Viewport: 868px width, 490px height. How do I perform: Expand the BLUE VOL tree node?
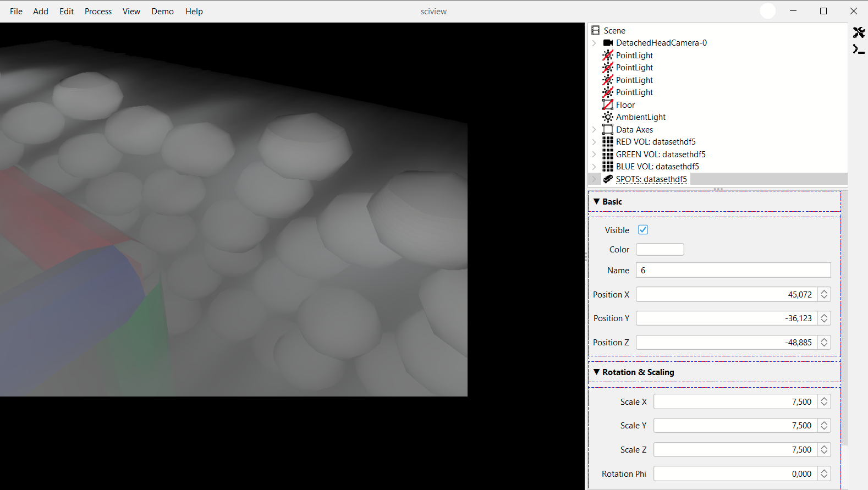click(594, 167)
